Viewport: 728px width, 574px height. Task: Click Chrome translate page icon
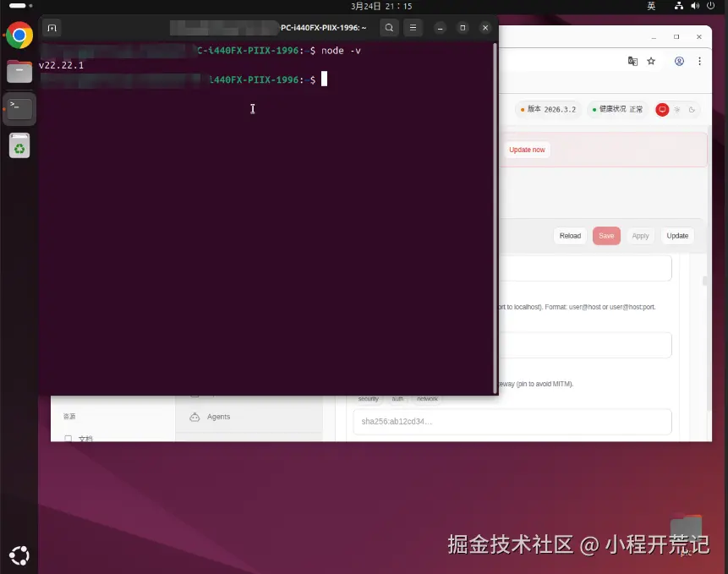[x=632, y=61]
